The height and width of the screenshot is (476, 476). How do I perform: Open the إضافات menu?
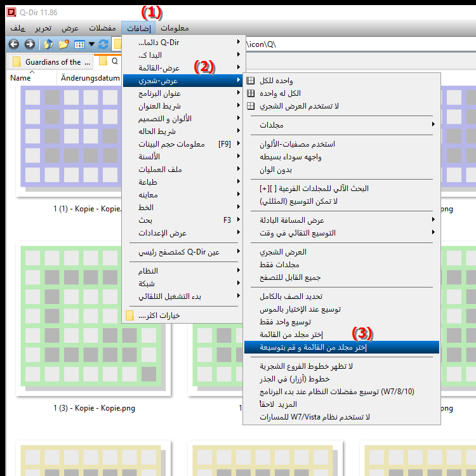click(138, 28)
